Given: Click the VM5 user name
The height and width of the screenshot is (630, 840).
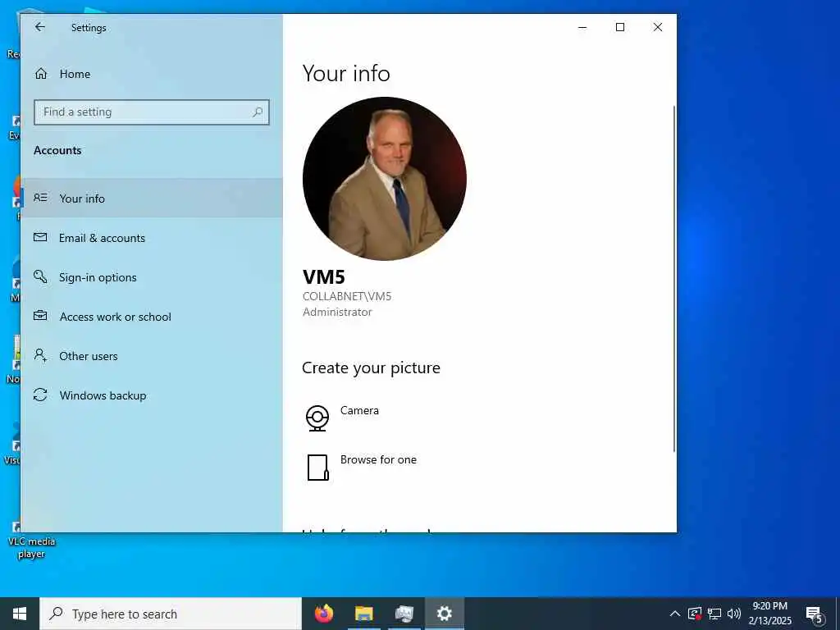Looking at the screenshot, I should [323, 277].
